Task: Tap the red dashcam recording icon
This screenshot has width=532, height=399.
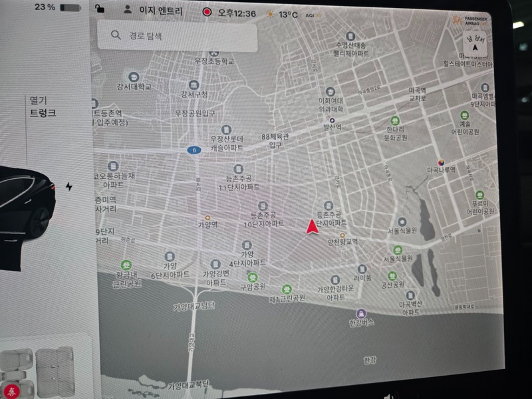Action: coord(207,12)
